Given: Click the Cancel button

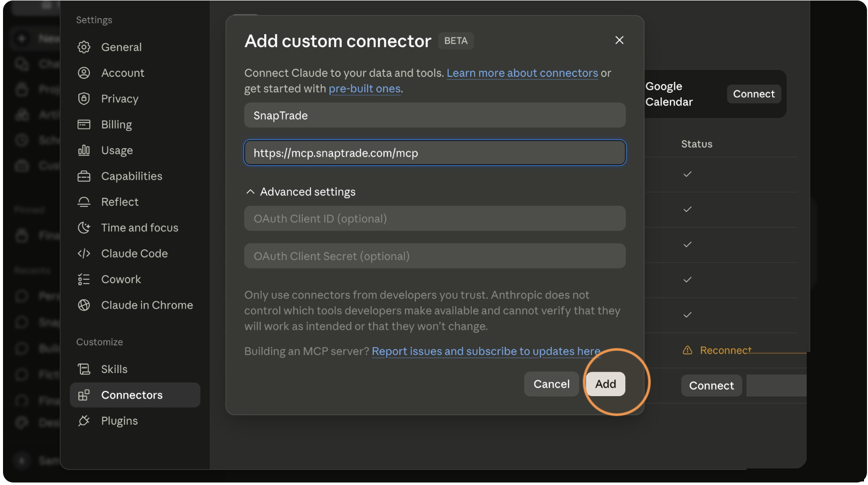Looking at the screenshot, I should point(552,384).
